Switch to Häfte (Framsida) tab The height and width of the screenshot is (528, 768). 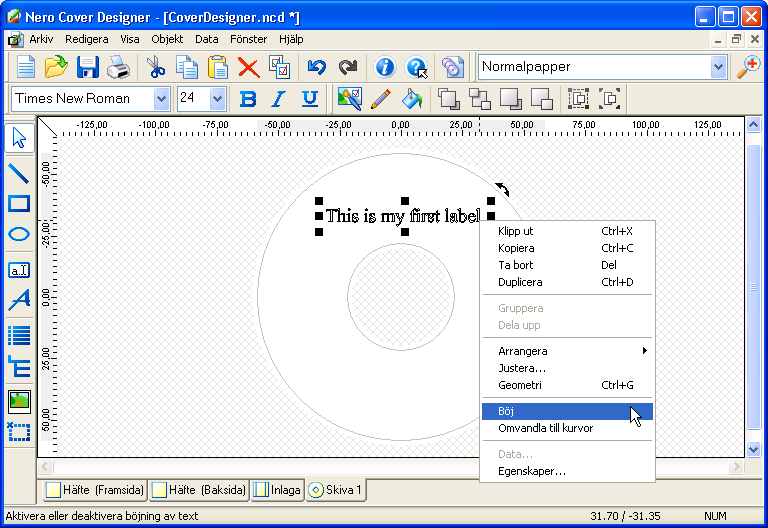coord(95,490)
